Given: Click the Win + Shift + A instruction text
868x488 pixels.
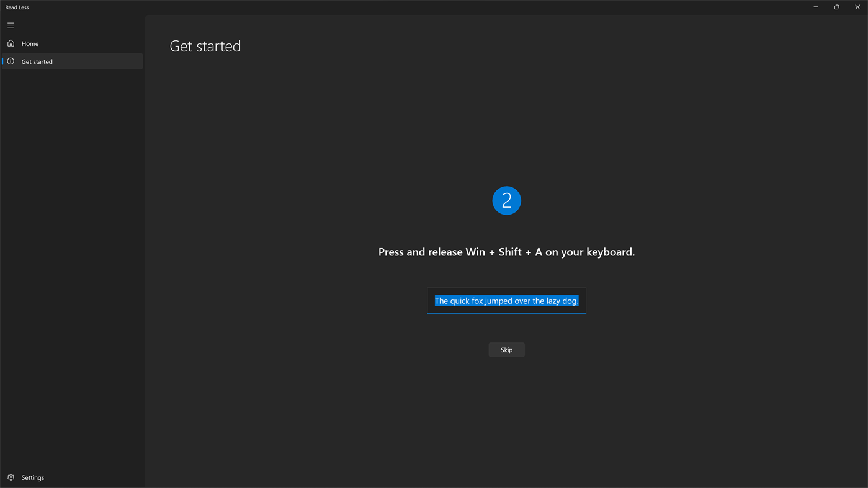Looking at the screenshot, I should [506, 251].
